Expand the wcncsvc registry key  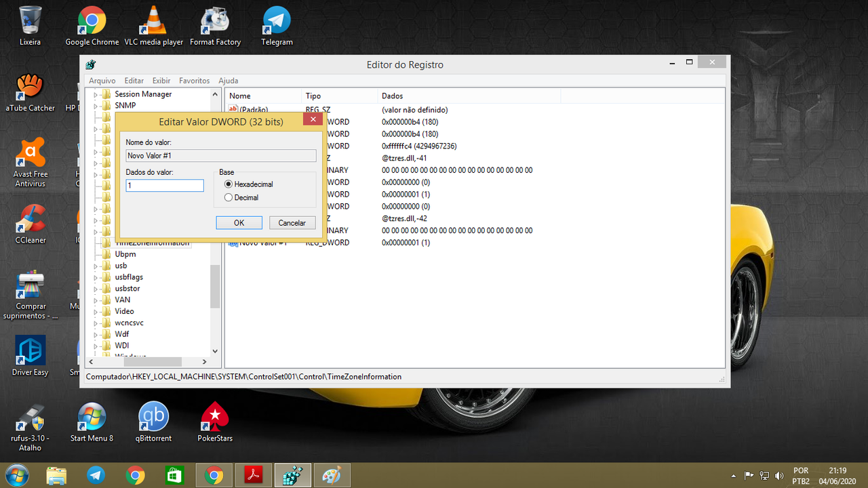(96, 323)
